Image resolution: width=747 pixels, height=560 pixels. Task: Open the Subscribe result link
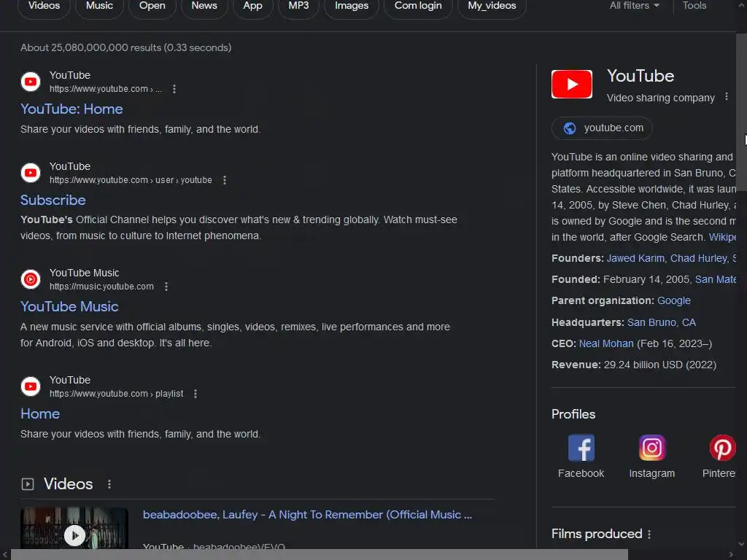53,200
